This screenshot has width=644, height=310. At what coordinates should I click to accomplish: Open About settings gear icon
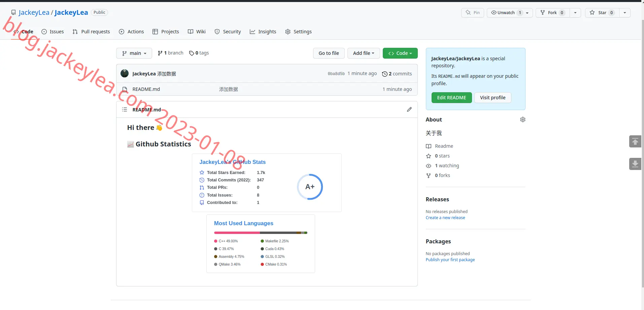(522, 119)
